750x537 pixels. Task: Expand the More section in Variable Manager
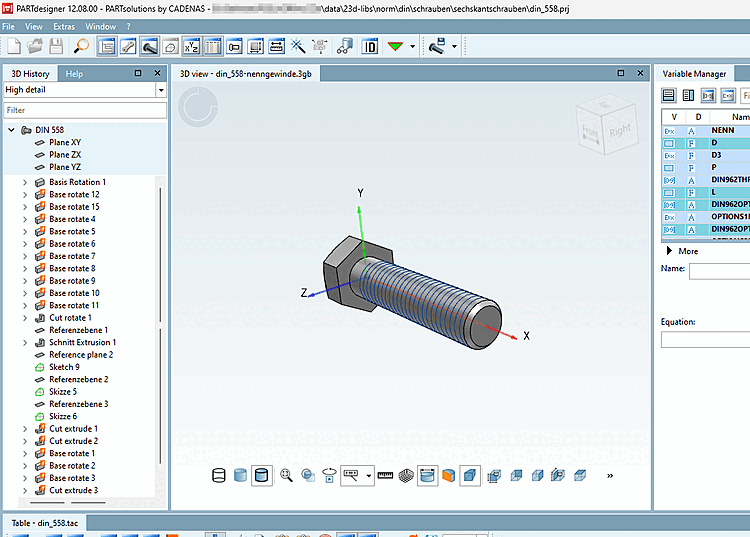click(x=669, y=251)
